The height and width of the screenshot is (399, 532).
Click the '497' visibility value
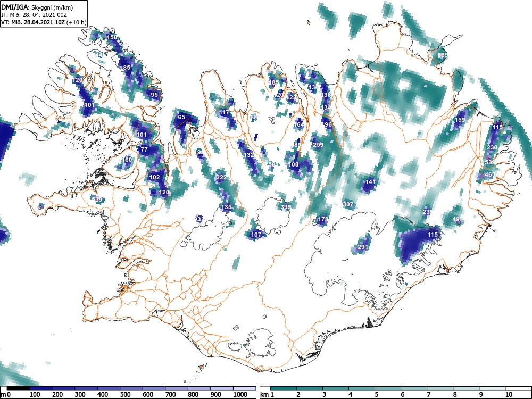click(457, 220)
